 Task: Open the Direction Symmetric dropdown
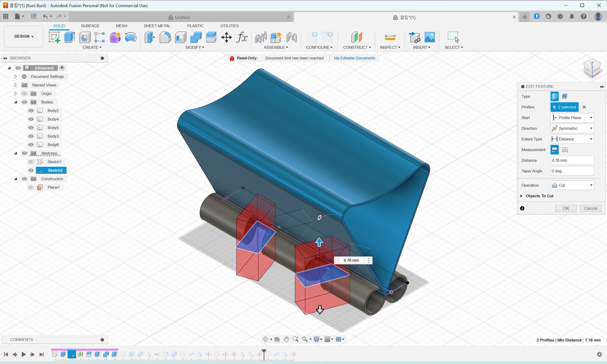coord(572,129)
